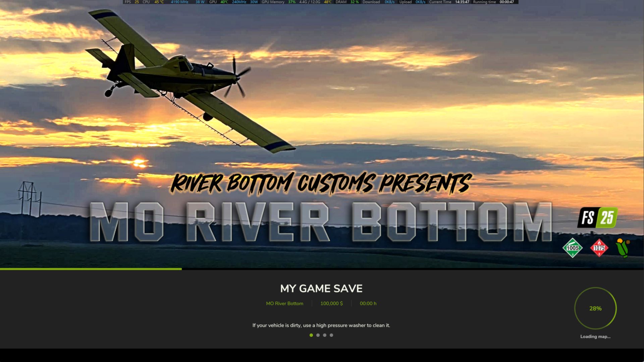Click the high pressure washer tip text
This screenshot has height=362, width=644.
point(321,325)
